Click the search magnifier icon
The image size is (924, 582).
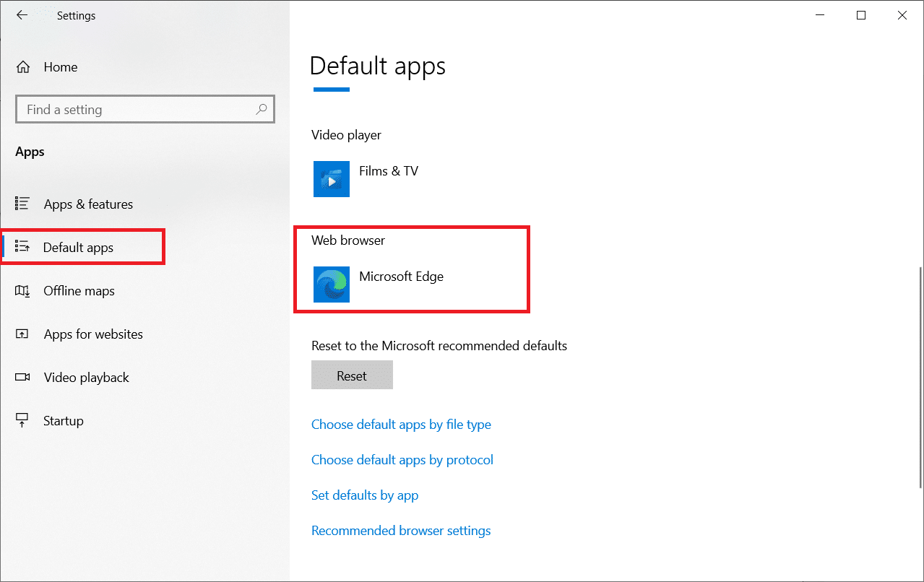pos(262,110)
